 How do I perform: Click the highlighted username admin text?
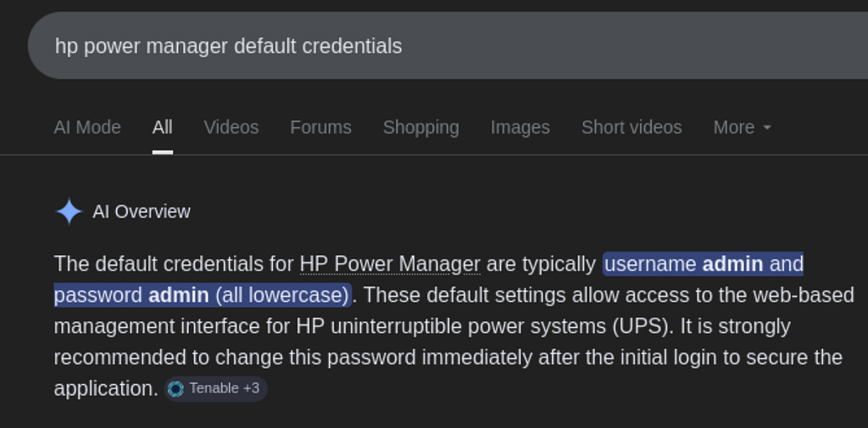(x=684, y=264)
